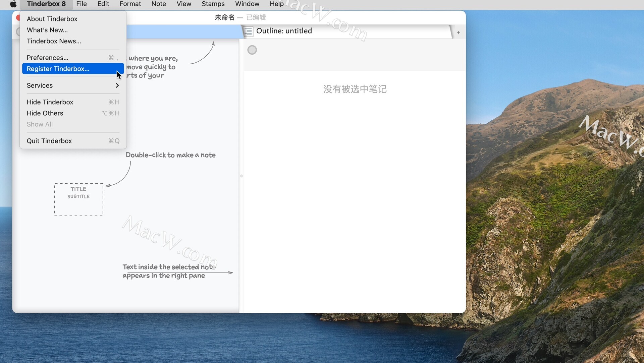Choose Register Tinderbox...
This screenshot has width=644, height=363.
pos(73,69)
